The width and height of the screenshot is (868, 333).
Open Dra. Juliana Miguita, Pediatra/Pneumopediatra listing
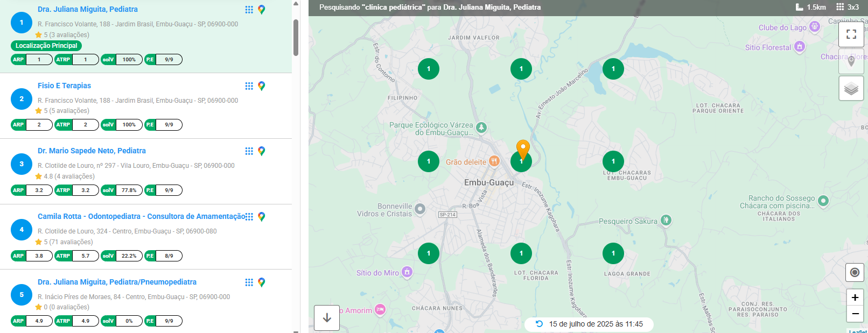tap(117, 282)
